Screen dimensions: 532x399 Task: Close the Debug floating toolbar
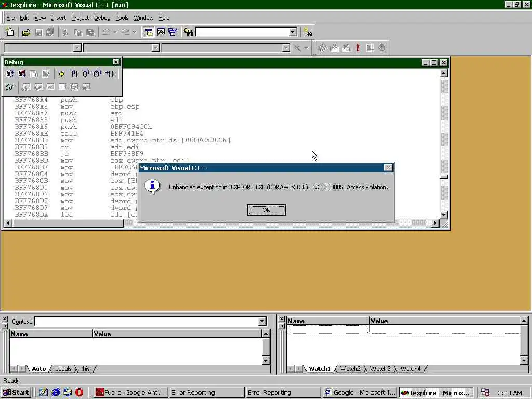click(116, 62)
